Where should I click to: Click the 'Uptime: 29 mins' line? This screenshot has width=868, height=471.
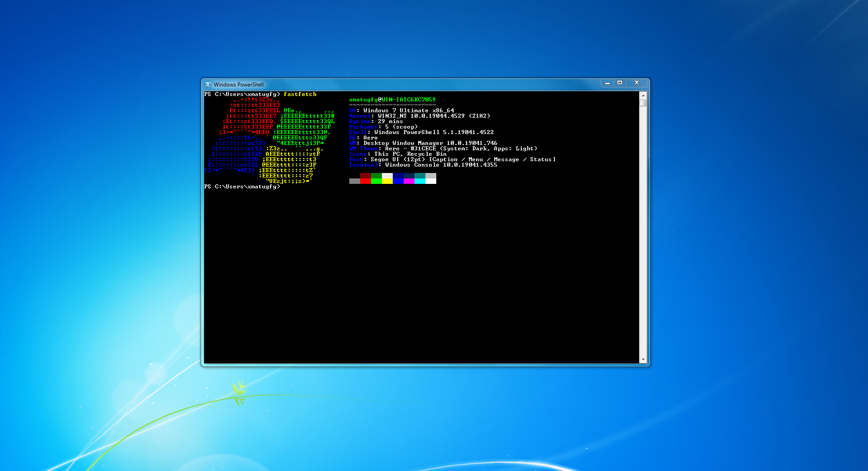coord(376,121)
